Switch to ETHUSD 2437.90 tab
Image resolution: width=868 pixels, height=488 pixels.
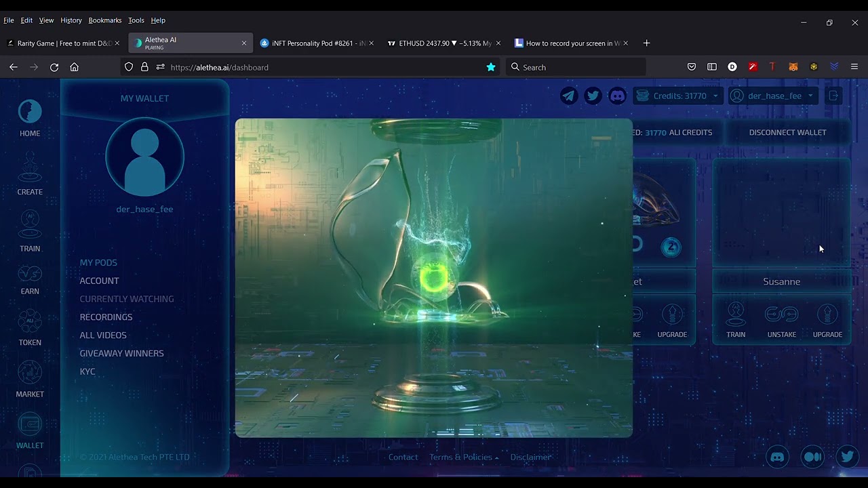tap(444, 43)
